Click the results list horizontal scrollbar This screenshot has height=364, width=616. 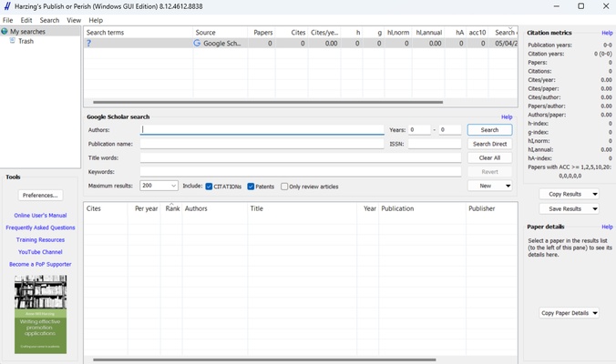(x=264, y=359)
